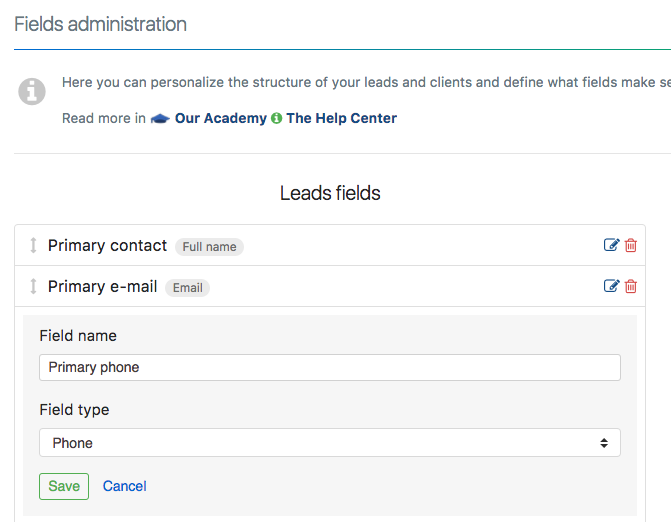The height and width of the screenshot is (522, 671).
Task: Click graduation cap icon beside Our Academy
Action: [x=160, y=119]
